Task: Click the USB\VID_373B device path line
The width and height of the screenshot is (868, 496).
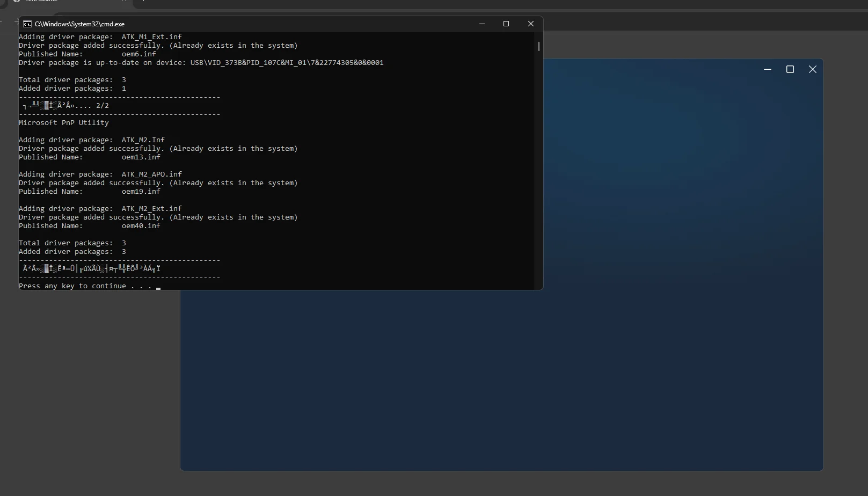Action: [x=201, y=63]
